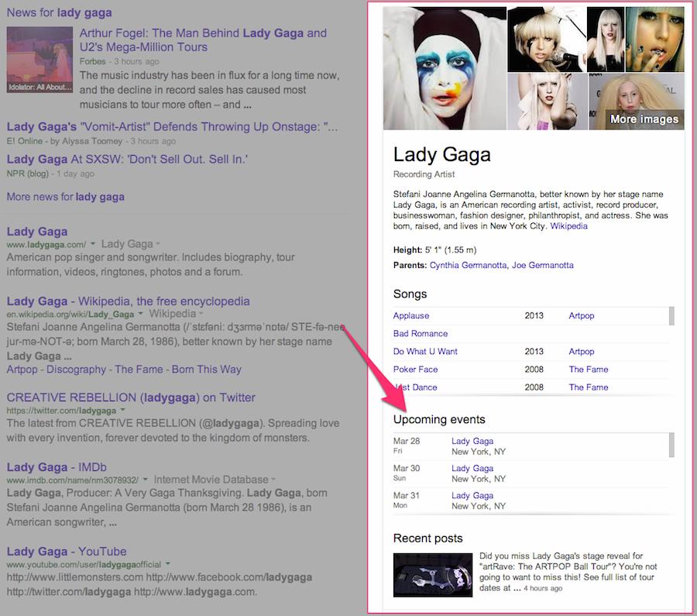This screenshot has height=616, width=697.
Task: Expand the green arrow beside www.ladygaga.com
Action: (92, 245)
